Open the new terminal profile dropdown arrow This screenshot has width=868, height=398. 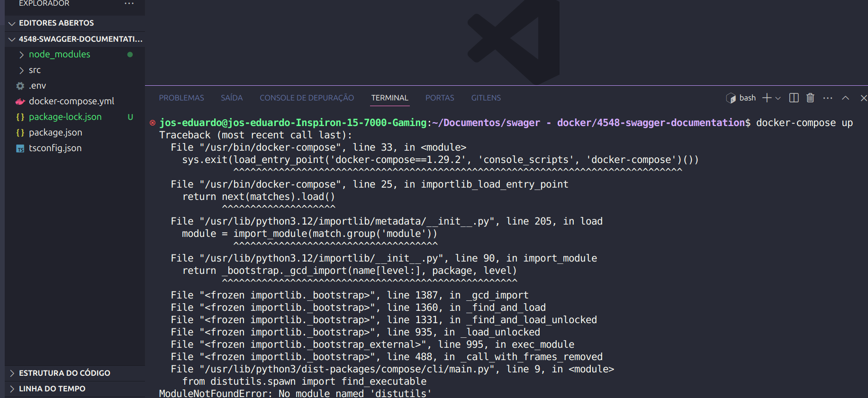pos(778,98)
